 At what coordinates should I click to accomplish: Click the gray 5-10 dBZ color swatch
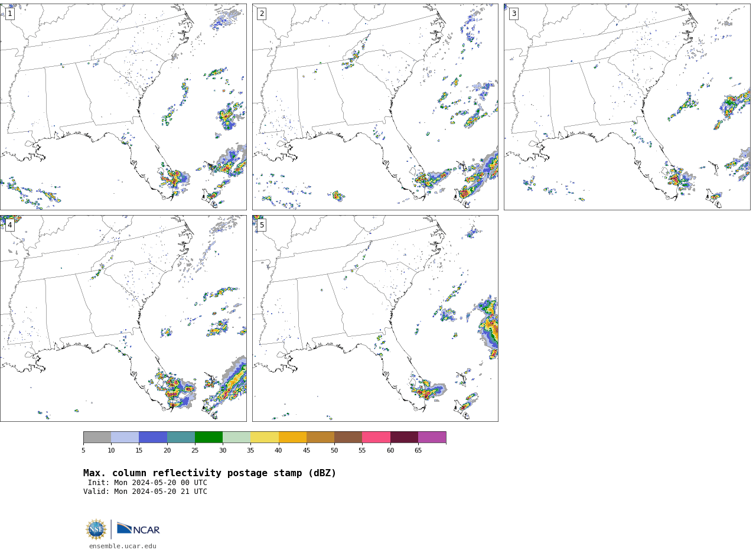[x=97, y=437]
